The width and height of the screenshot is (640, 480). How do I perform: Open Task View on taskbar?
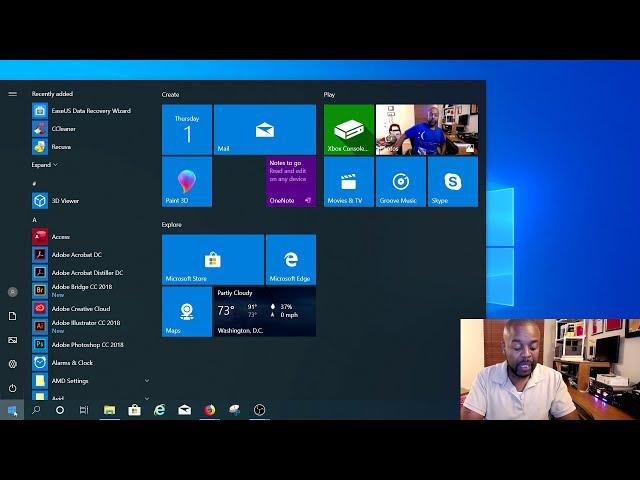pyautogui.click(x=84, y=410)
